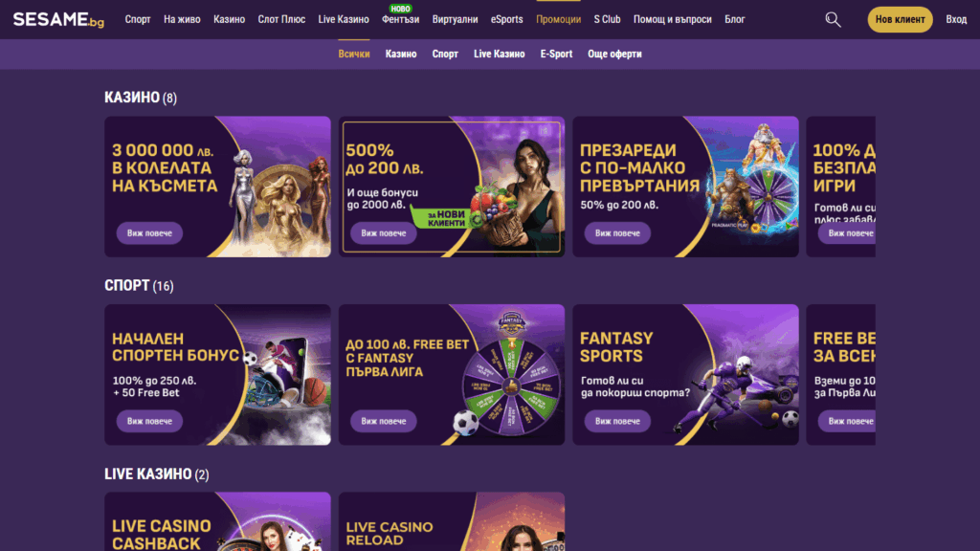Select the Казино filter tab
This screenshot has width=980, height=551.
click(x=401, y=54)
